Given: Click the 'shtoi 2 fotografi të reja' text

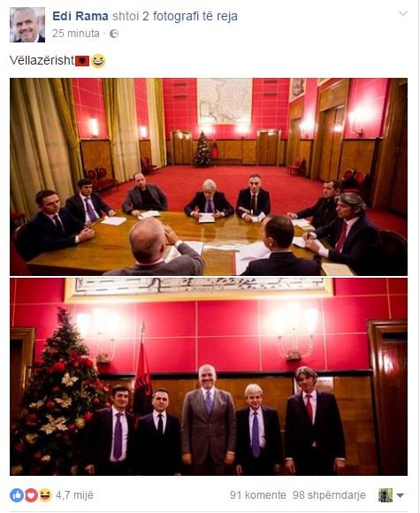Looking at the screenshot, I should (175, 16).
